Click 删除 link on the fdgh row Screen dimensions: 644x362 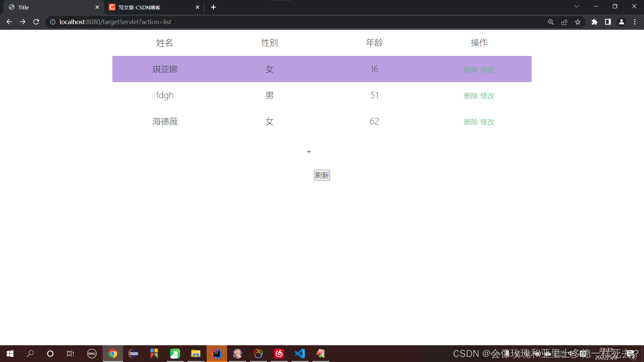coord(471,96)
